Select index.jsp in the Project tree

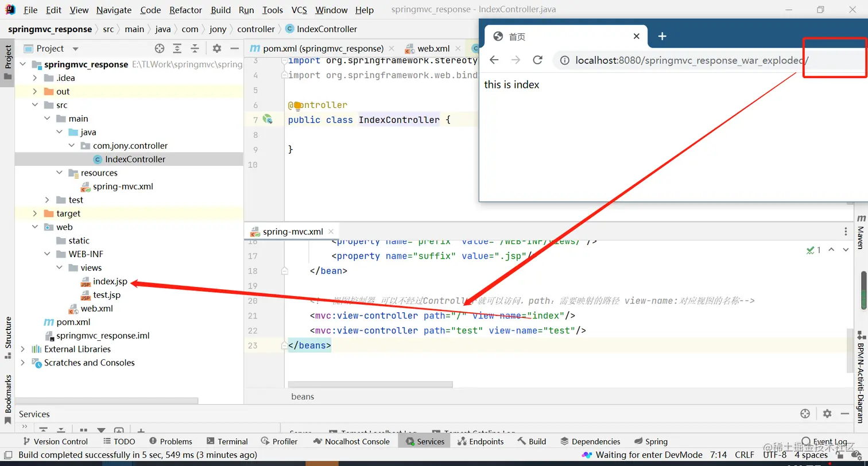110,281
